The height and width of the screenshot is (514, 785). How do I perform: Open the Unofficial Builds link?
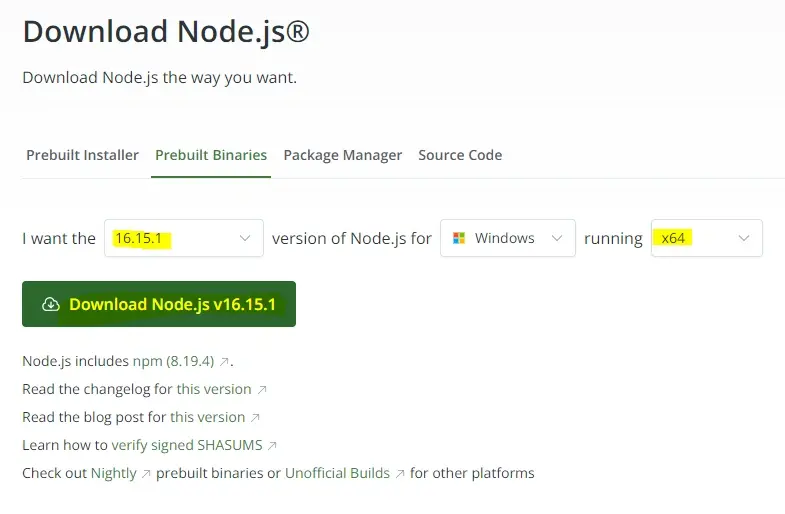337,473
